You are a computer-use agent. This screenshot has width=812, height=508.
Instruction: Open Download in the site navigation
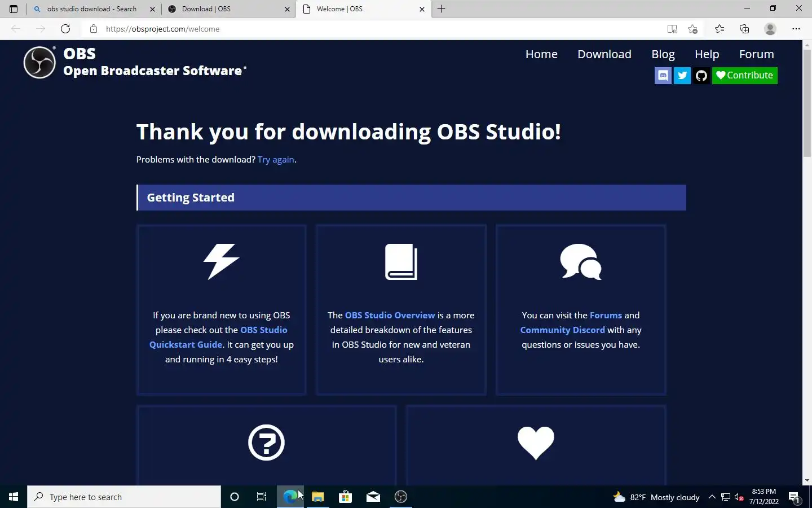[x=604, y=54]
